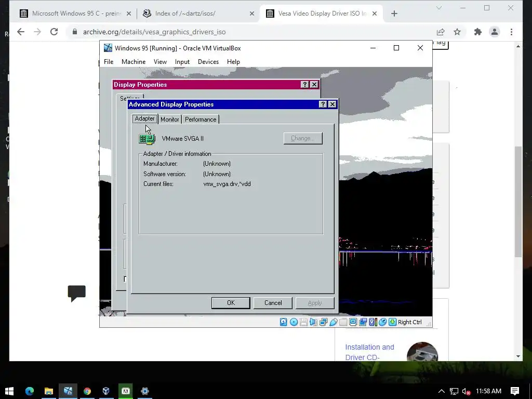
Task: Click the recording icon in VirtualBox status bar
Action: tap(363, 322)
